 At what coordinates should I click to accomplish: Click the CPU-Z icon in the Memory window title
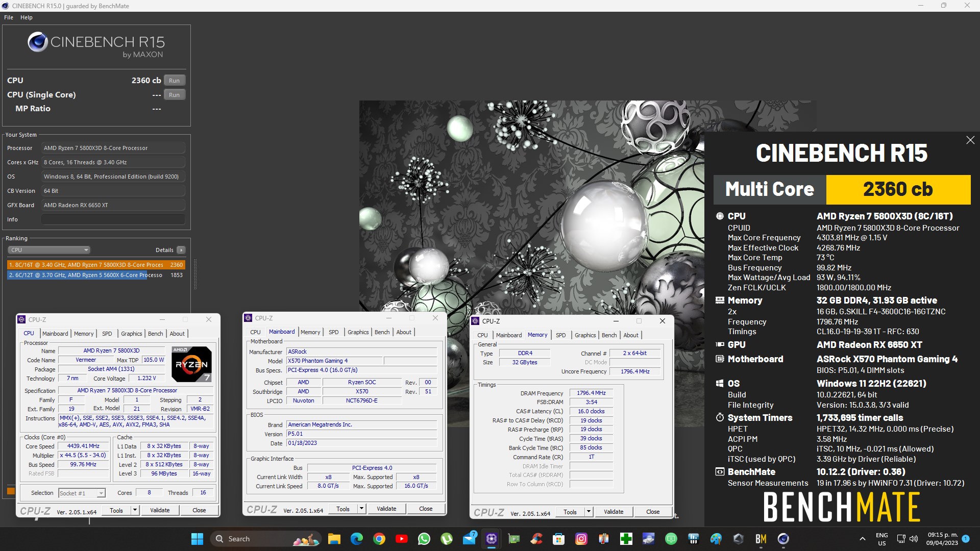click(476, 321)
